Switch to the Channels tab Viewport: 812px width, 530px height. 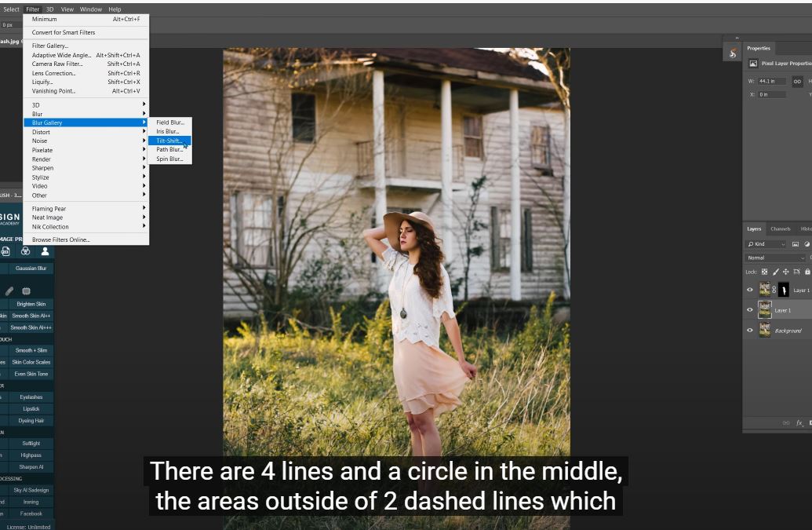click(x=781, y=229)
